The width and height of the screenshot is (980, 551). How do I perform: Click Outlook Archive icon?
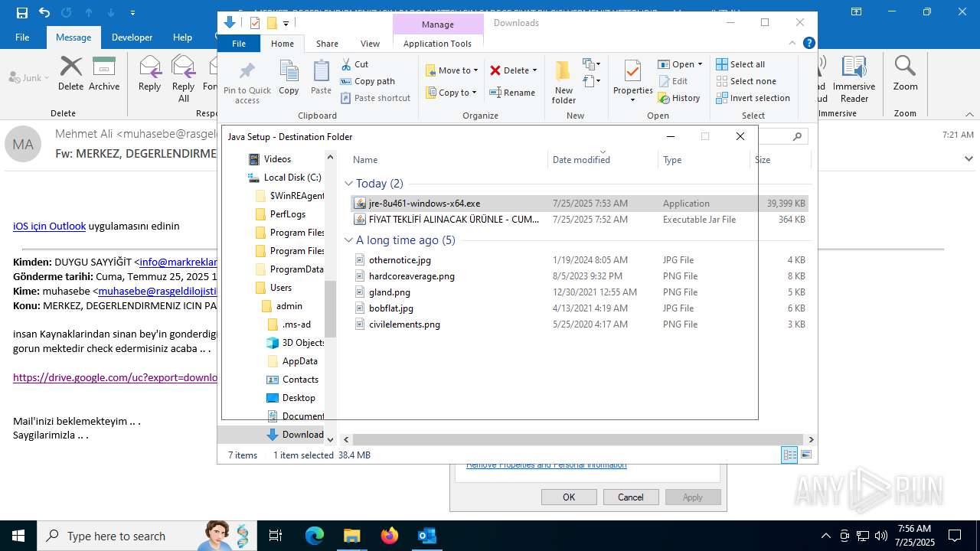tap(104, 67)
